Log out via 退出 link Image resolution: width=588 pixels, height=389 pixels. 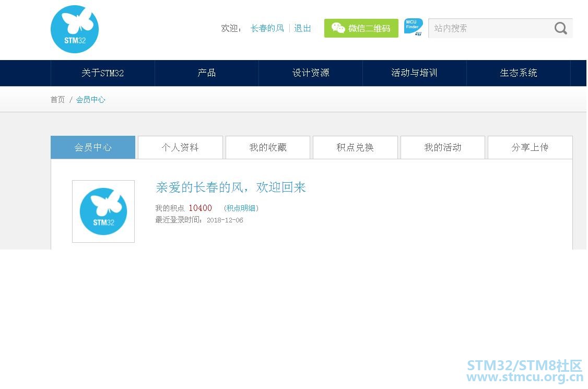point(302,28)
